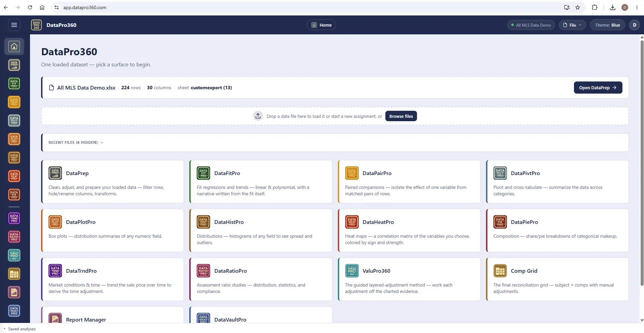This screenshot has height=333, width=644.
Task: Click the file name All MLS Data Demo.xlsx
Action: pos(86,88)
